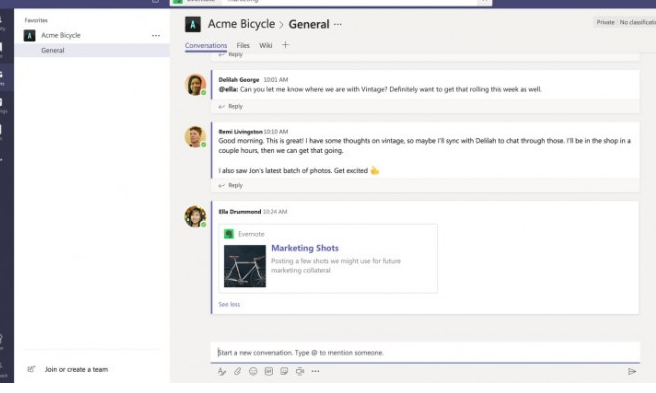
Task: Click the Delilah George sender name
Action: (x=239, y=80)
